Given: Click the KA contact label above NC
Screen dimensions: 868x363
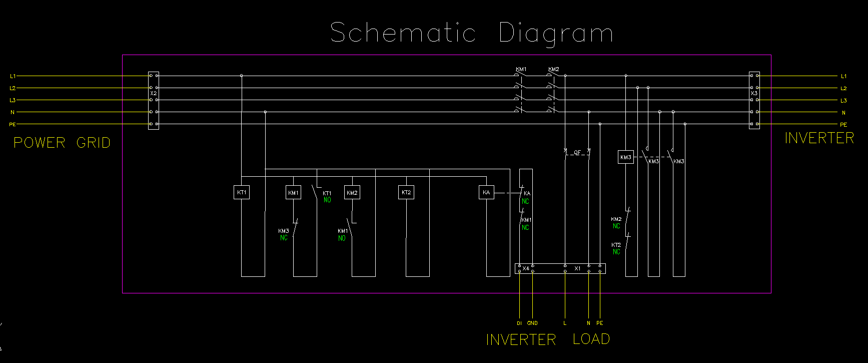Looking at the screenshot, I should [527, 193].
